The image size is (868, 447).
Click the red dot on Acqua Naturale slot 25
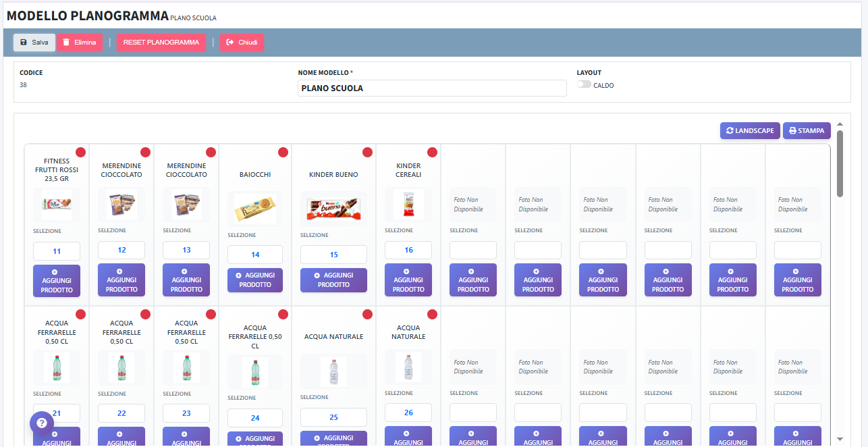(x=367, y=314)
